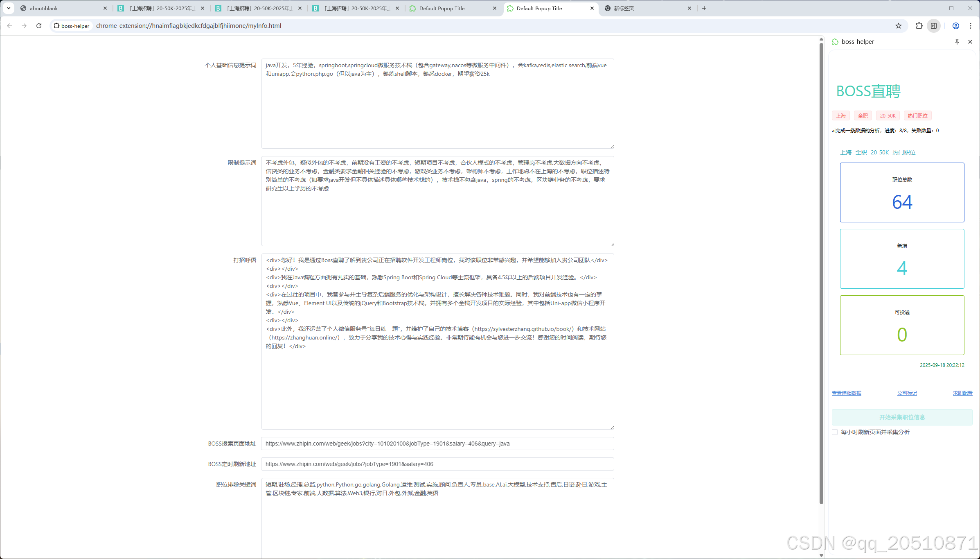Click the scrollbar down arrow
980x559 pixels.
(821, 555)
